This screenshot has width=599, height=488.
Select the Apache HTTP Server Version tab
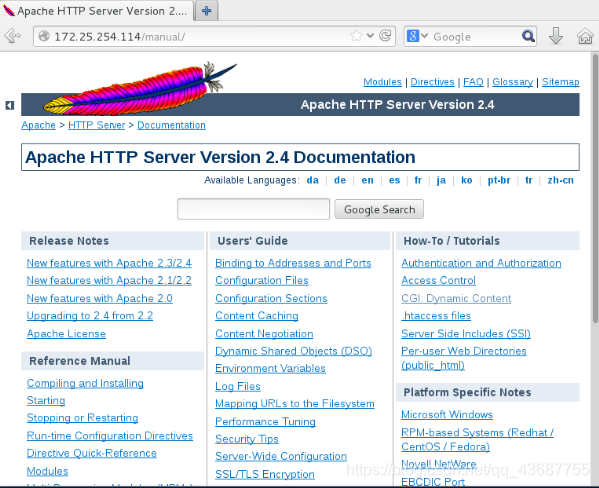pos(97,11)
